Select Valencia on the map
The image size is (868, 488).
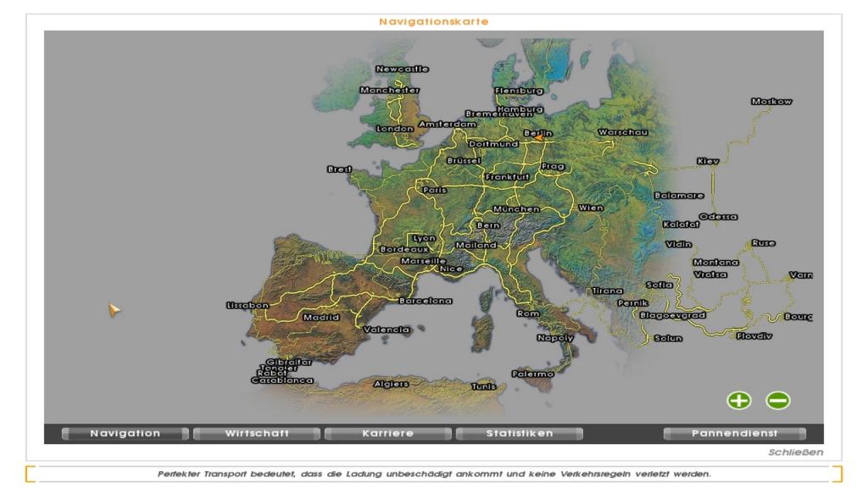(387, 330)
